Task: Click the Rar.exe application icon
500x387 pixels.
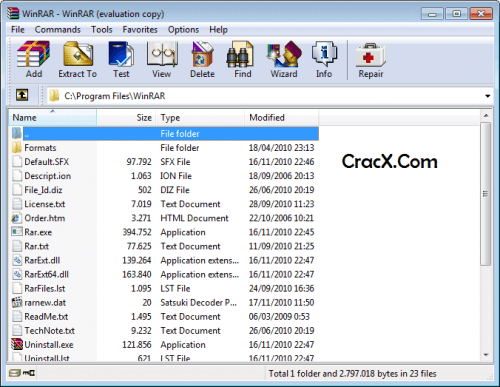Action: pyautogui.click(x=17, y=232)
